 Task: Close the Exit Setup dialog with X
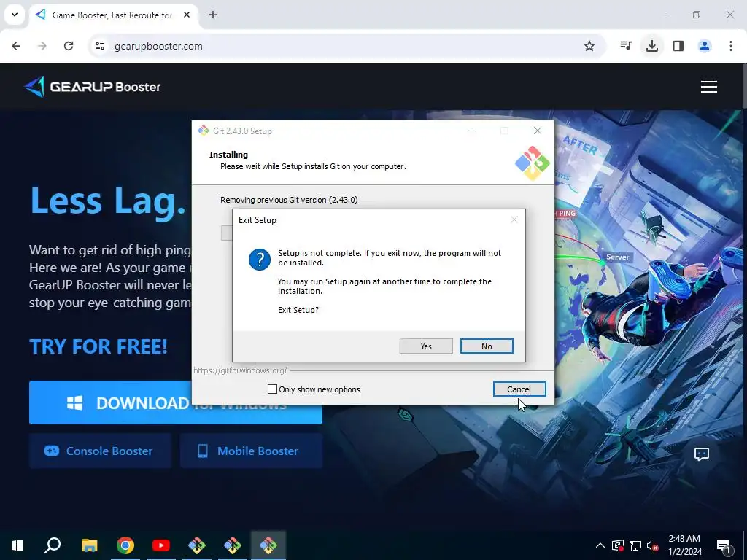(x=514, y=219)
